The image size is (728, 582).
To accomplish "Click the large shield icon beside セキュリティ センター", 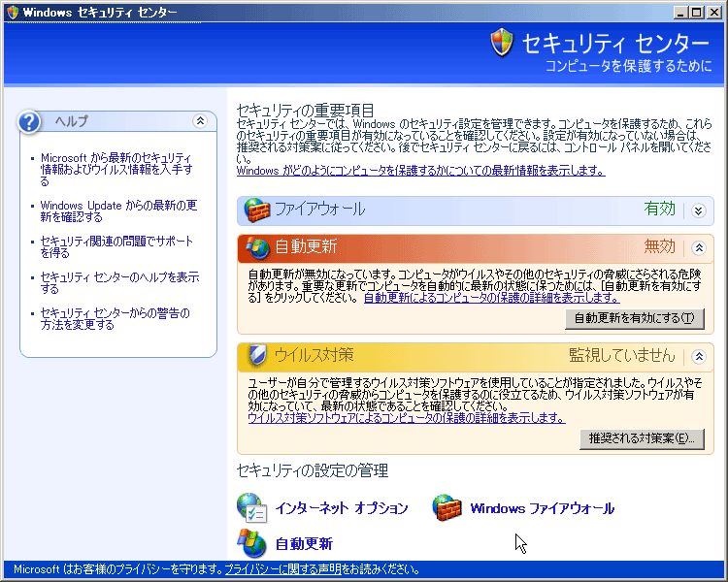I will pyautogui.click(x=502, y=43).
